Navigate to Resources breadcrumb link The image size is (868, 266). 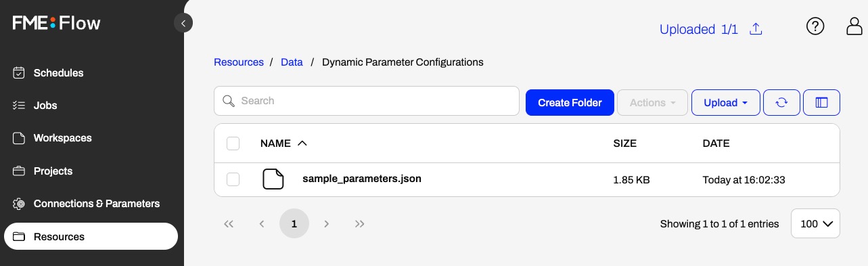click(239, 62)
